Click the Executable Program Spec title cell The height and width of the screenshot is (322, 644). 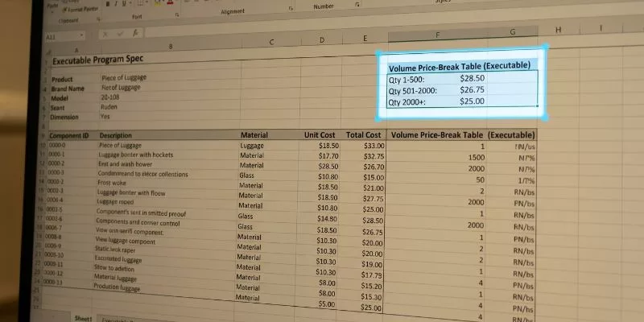pos(97,60)
